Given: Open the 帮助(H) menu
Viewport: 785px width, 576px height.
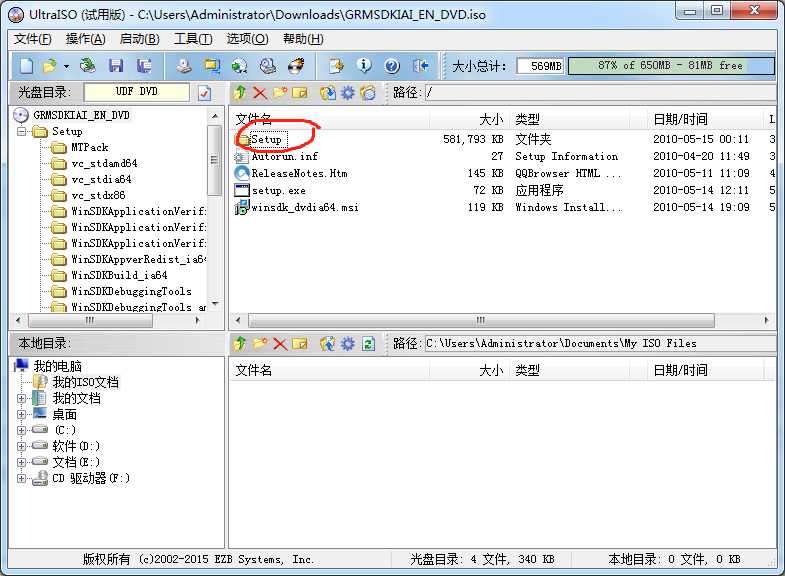Looking at the screenshot, I should [x=303, y=39].
